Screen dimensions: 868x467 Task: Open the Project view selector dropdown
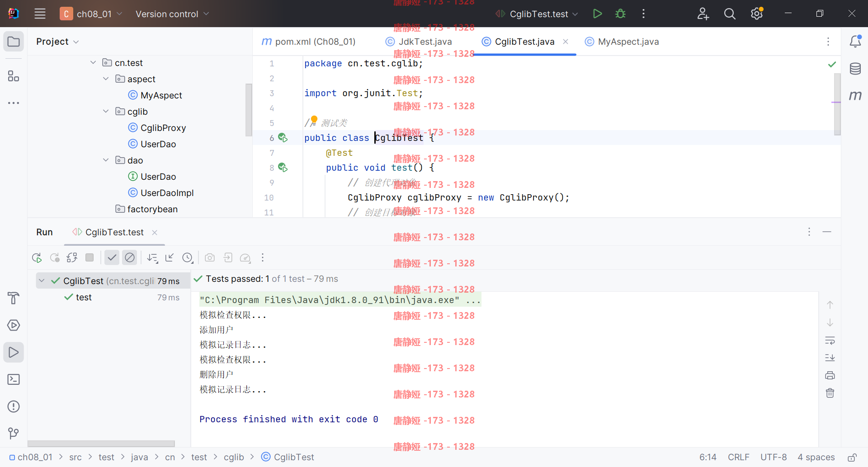(58, 42)
